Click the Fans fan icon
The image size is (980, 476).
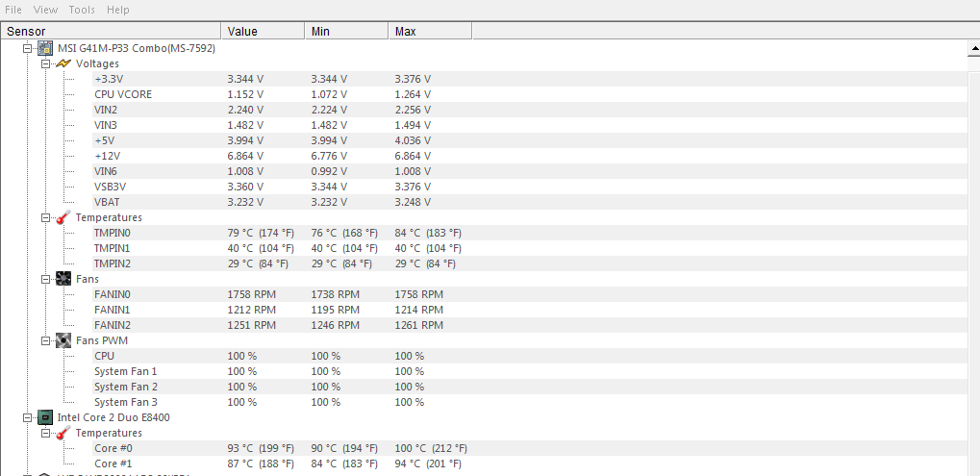click(63, 279)
